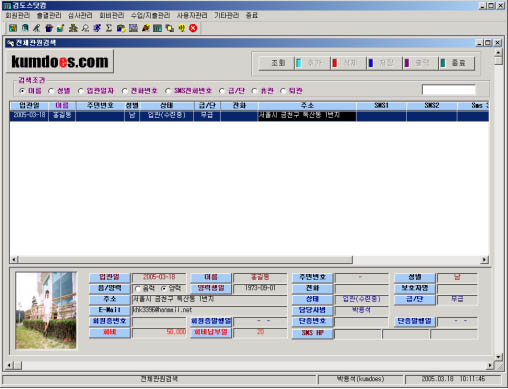Click the teal table toolbar icon
The height and width of the screenshot is (389, 508).
click(x=157, y=28)
